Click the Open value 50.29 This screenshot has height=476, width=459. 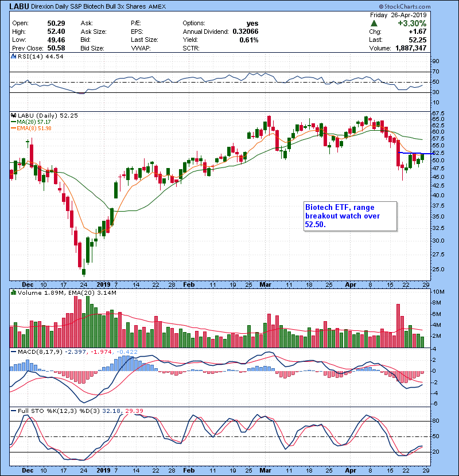coord(56,24)
